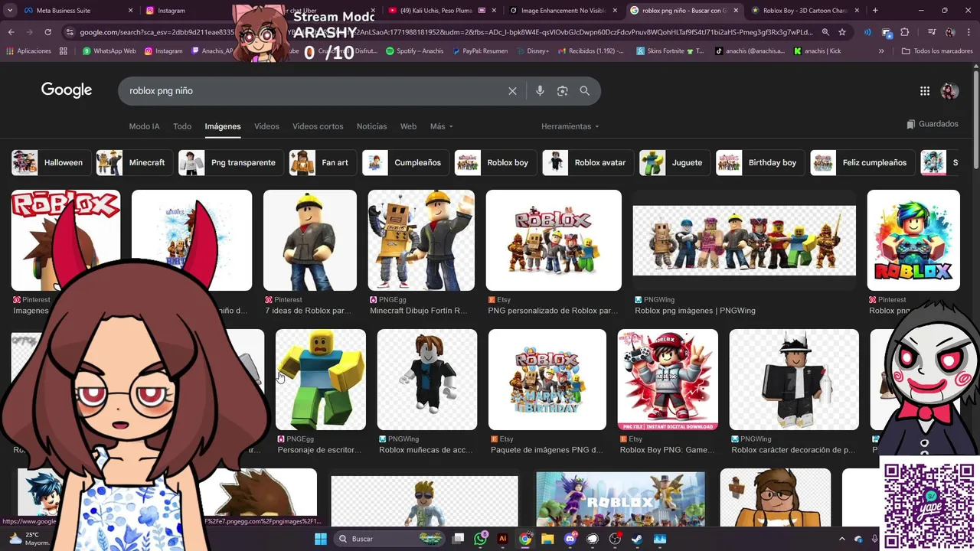Image resolution: width=980 pixels, height=551 pixels.
Task: Switch to Modo IA tab
Action: click(x=145, y=126)
